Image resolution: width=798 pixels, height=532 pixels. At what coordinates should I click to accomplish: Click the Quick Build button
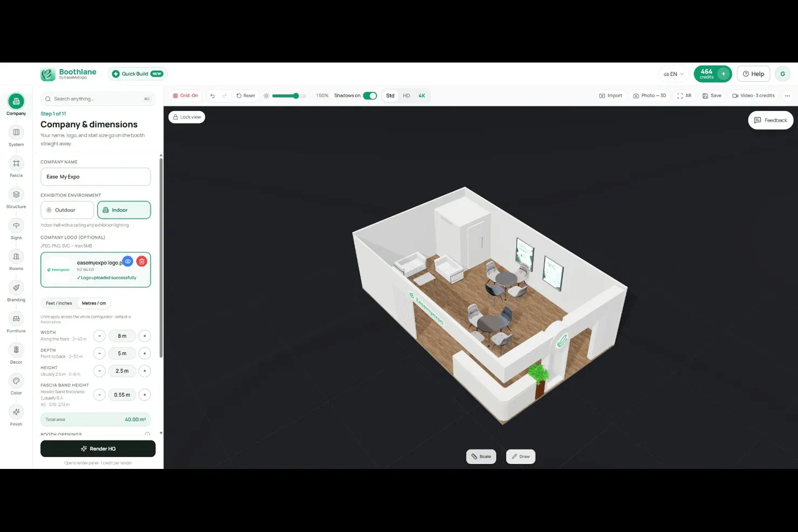point(137,74)
